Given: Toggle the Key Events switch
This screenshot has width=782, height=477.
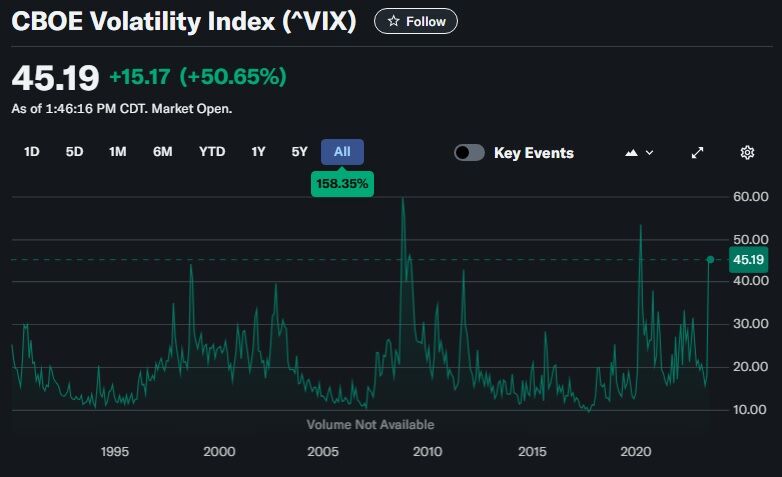Looking at the screenshot, I should point(469,153).
